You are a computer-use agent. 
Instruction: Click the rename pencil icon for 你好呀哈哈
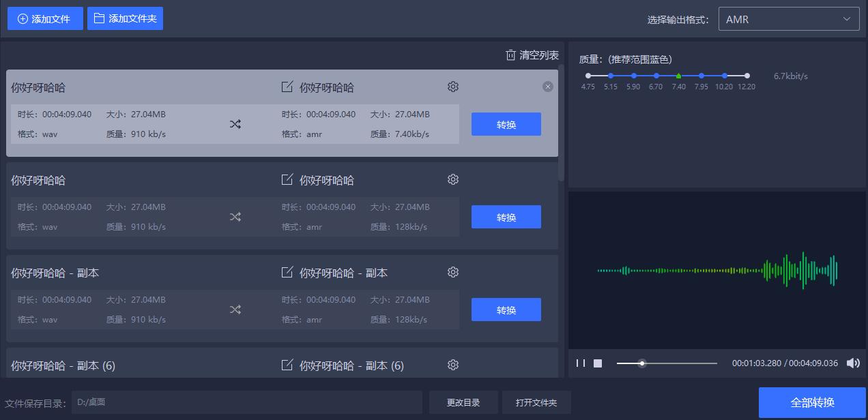[287, 87]
